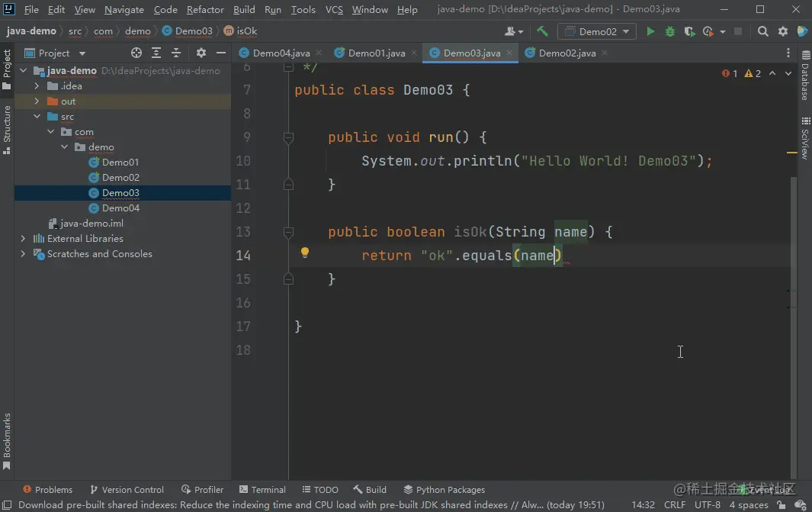The image size is (812, 512).
Task: Run Demo02 with the green play icon
Action: [x=650, y=31]
